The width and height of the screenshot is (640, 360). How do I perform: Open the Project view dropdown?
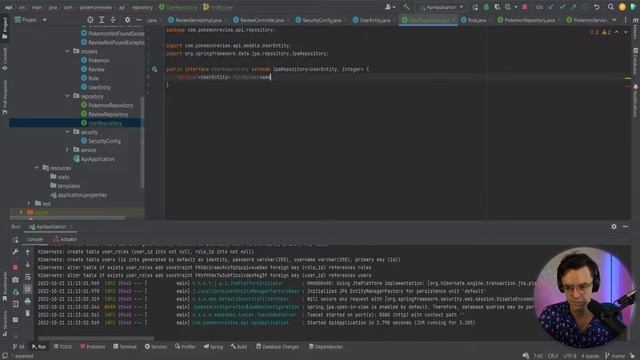point(31,20)
